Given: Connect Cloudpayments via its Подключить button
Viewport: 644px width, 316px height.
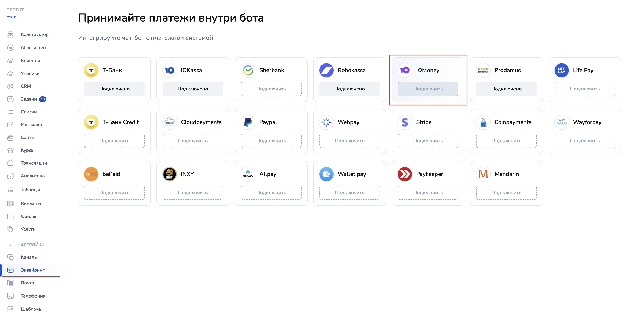Looking at the screenshot, I should (192, 141).
